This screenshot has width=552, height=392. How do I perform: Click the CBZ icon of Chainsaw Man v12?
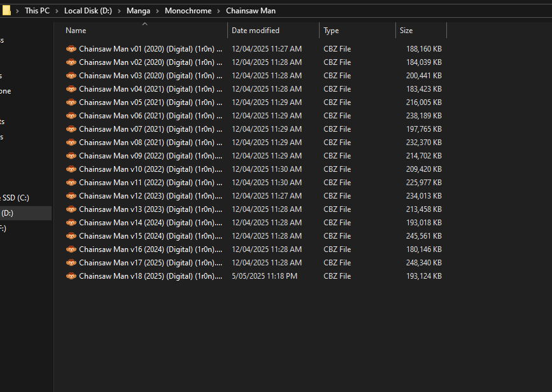tap(71, 196)
